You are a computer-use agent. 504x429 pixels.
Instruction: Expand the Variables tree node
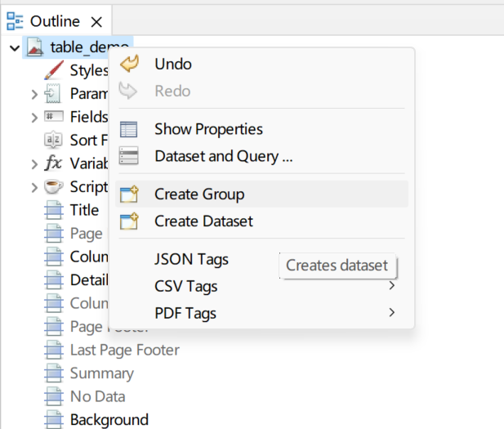(x=34, y=163)
